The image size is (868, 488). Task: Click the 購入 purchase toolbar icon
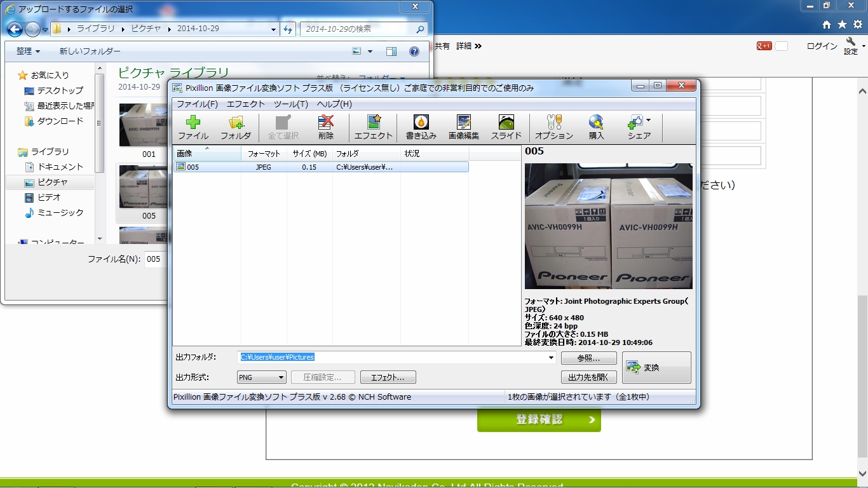596,128
